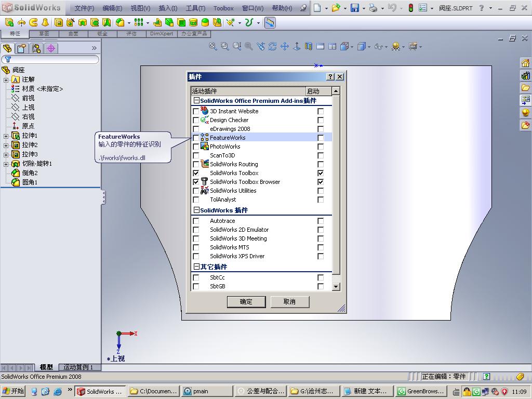Select the Linear Pattern toolbar icon
Image resolution: width=532 pixels, height=399 pixels.
coord(138,23)
